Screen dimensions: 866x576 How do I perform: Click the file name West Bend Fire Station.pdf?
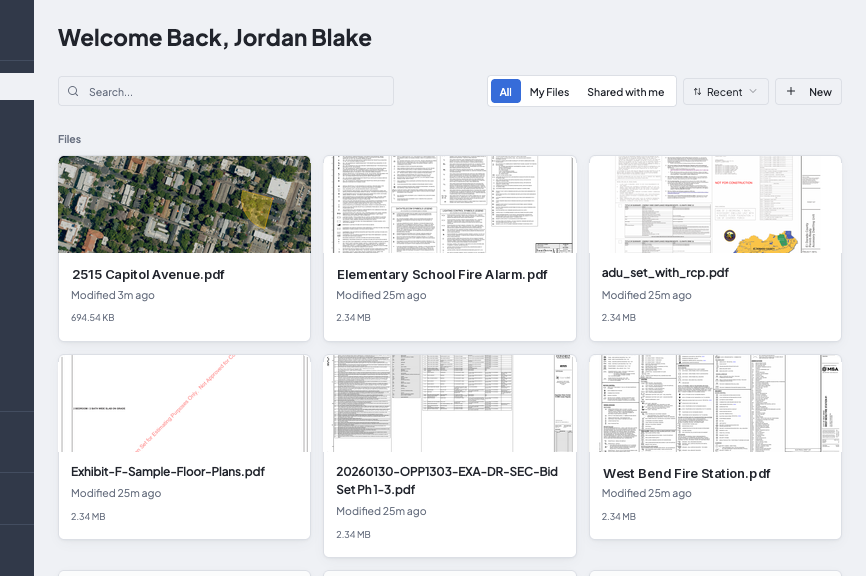[687, 473]
